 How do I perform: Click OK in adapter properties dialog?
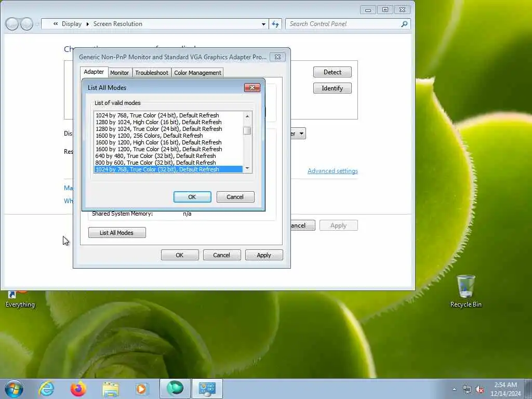tap(179, 255)
